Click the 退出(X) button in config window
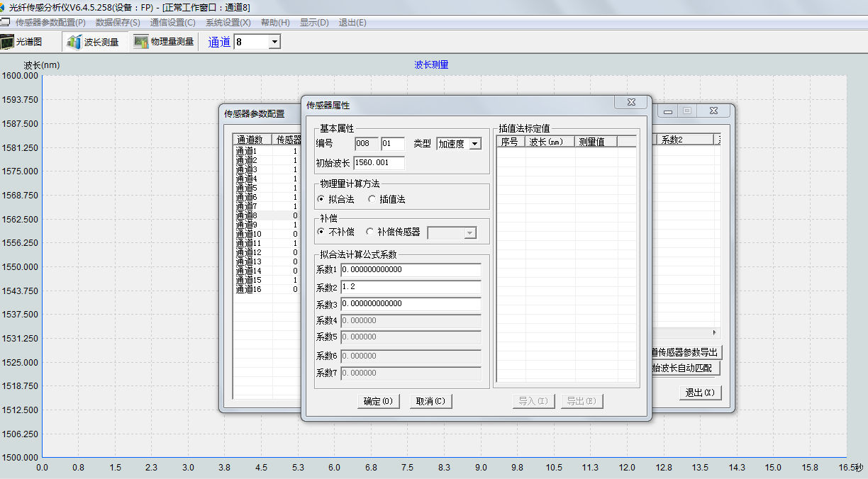Viewport: 868px width, 479px height. pyautogui.click(x=699, y=393)
